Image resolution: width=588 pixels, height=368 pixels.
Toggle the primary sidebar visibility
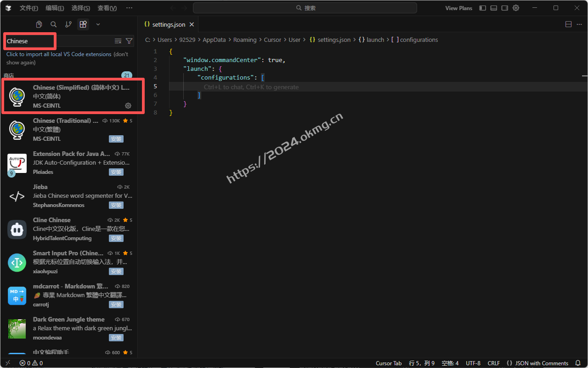click(482, 8)
